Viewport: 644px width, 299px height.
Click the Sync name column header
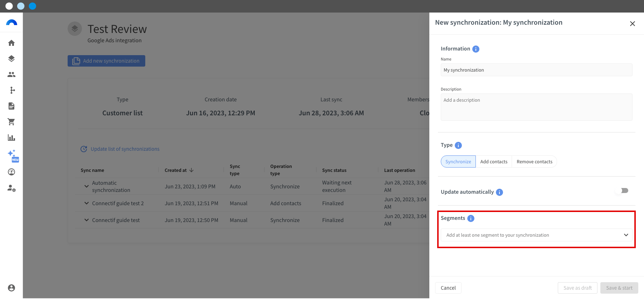[92, 170]
